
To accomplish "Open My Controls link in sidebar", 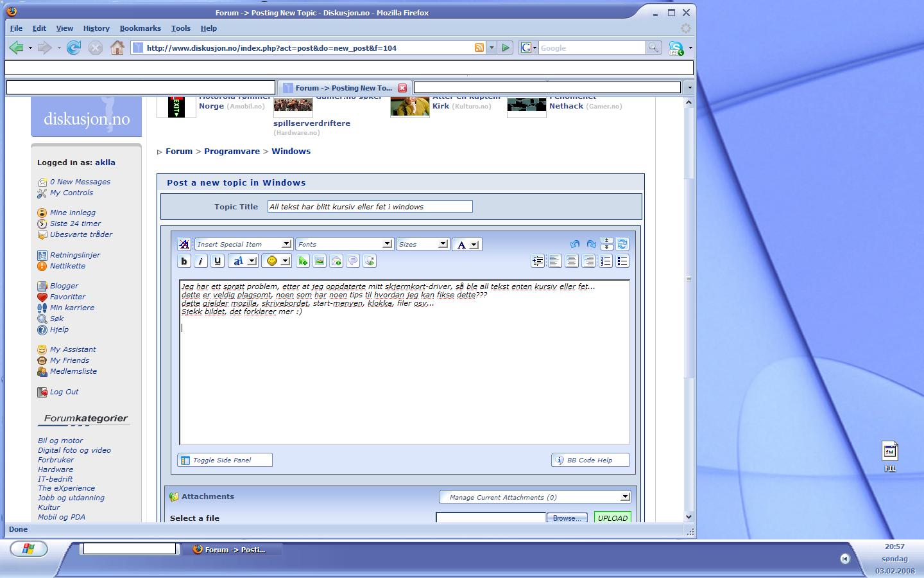I will pyautogui.click(x=71, y=193).
